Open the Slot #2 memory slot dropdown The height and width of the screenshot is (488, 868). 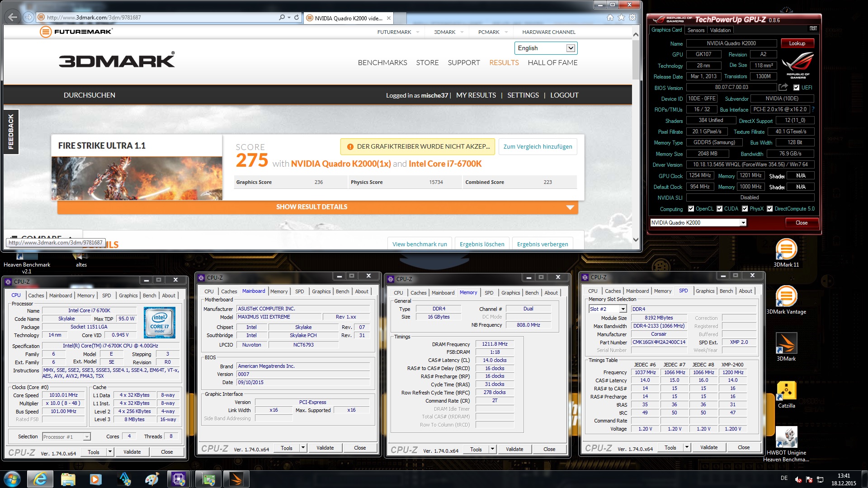point(623,309)
